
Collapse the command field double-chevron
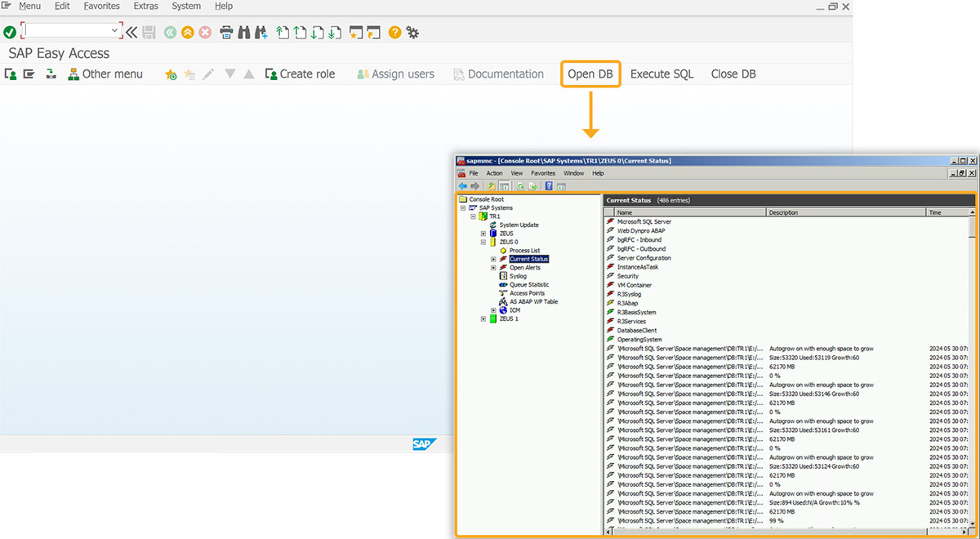pos(131,32)
